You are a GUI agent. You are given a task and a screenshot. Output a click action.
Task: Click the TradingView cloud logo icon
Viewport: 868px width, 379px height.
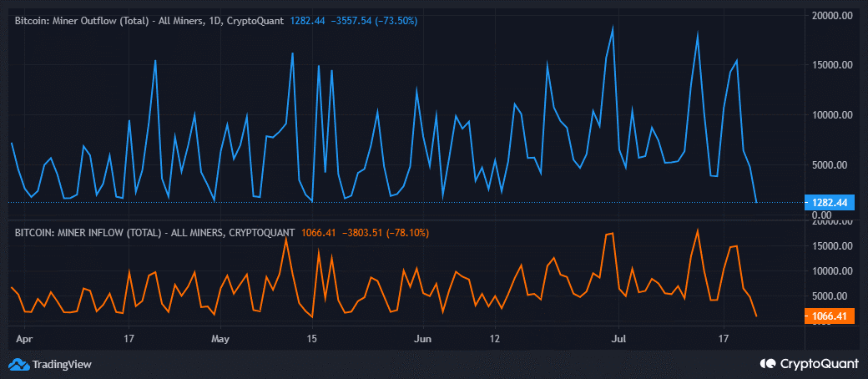click(x=18, y=364)
